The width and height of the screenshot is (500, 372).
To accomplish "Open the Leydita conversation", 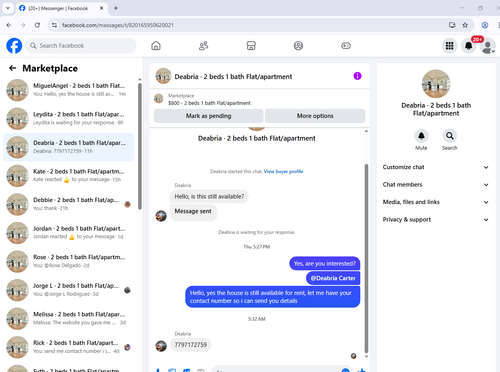I will [x=68, y=119].
